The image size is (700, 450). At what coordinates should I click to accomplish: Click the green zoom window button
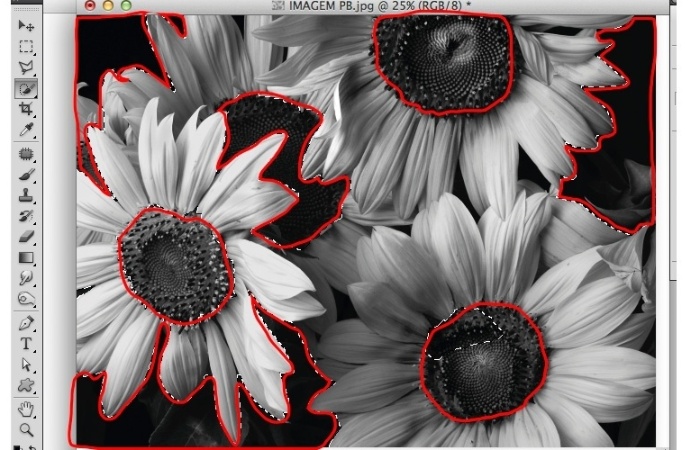pos(126,5)
